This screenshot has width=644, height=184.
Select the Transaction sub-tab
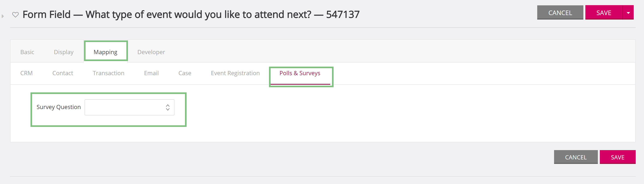109,73
